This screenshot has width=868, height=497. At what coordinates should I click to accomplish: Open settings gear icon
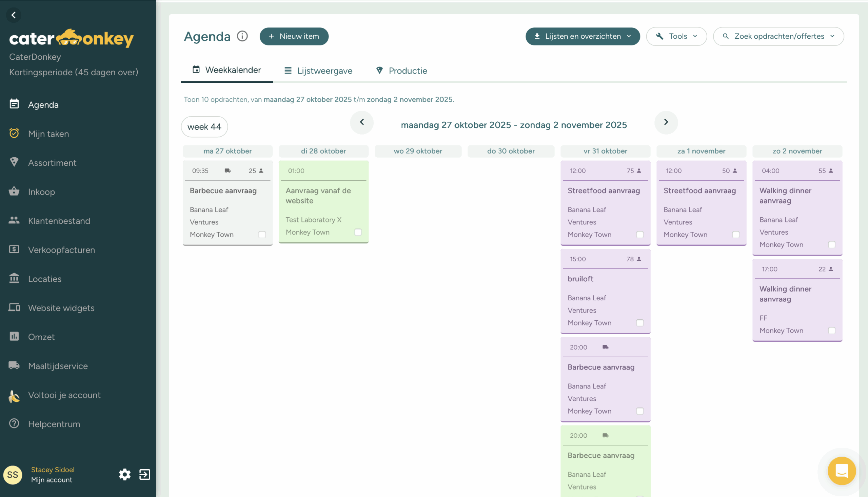[124, 475]
